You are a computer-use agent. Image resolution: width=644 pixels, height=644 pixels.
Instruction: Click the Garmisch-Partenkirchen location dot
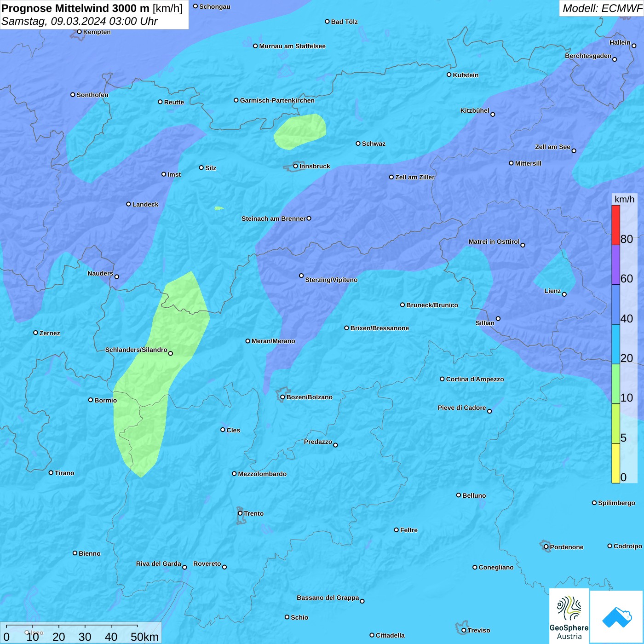tap(236, 100)
